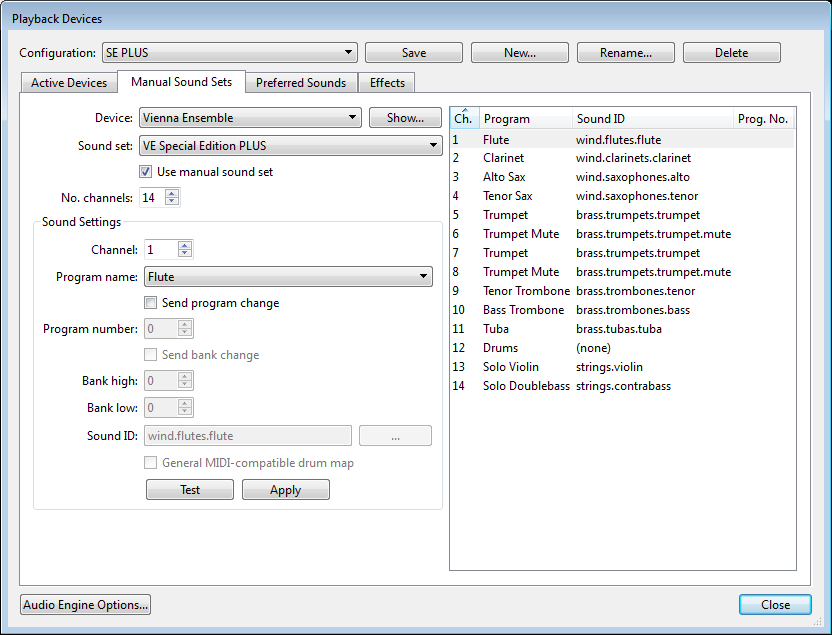Screen dimensions: 832x635
Task: Select the Flute row in channel list
Action: tap(622, 140)
